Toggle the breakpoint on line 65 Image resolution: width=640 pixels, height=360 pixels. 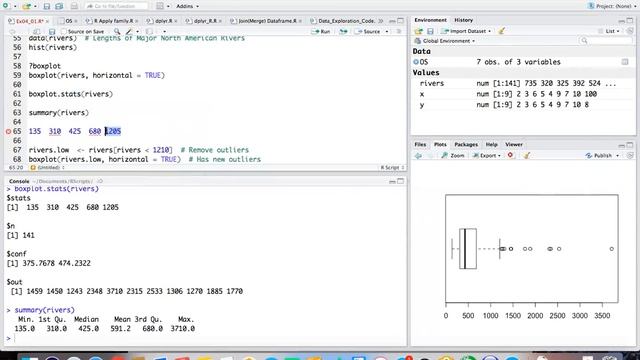click(x=8, y=131)
